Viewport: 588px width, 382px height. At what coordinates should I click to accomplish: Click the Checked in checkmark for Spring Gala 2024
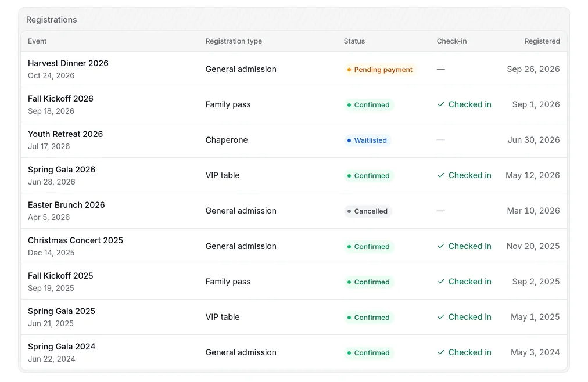pyautogui.click(x=441, y=352)
